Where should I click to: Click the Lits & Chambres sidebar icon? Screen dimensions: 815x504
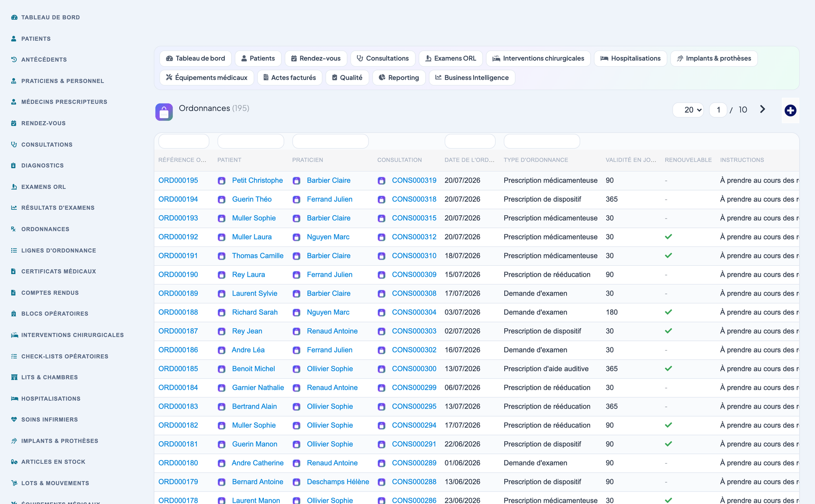point(14,377)
